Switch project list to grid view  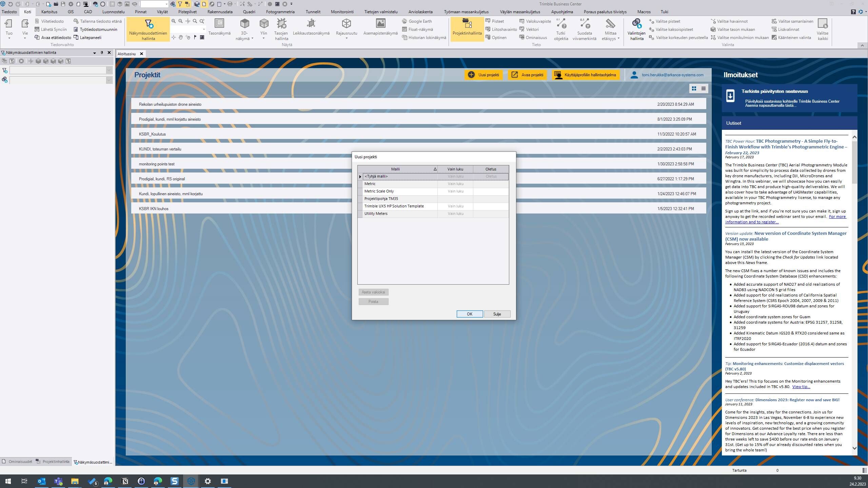(694, 88)
